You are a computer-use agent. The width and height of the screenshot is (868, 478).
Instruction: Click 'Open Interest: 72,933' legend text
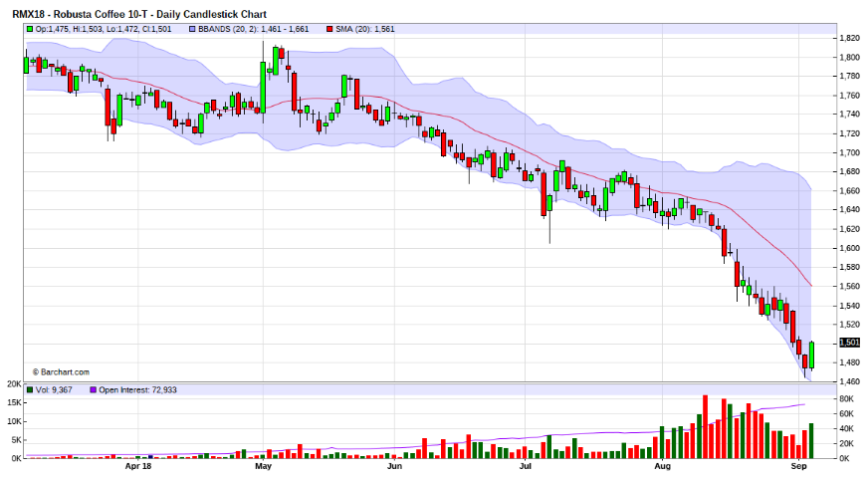[x=137, y=390]
